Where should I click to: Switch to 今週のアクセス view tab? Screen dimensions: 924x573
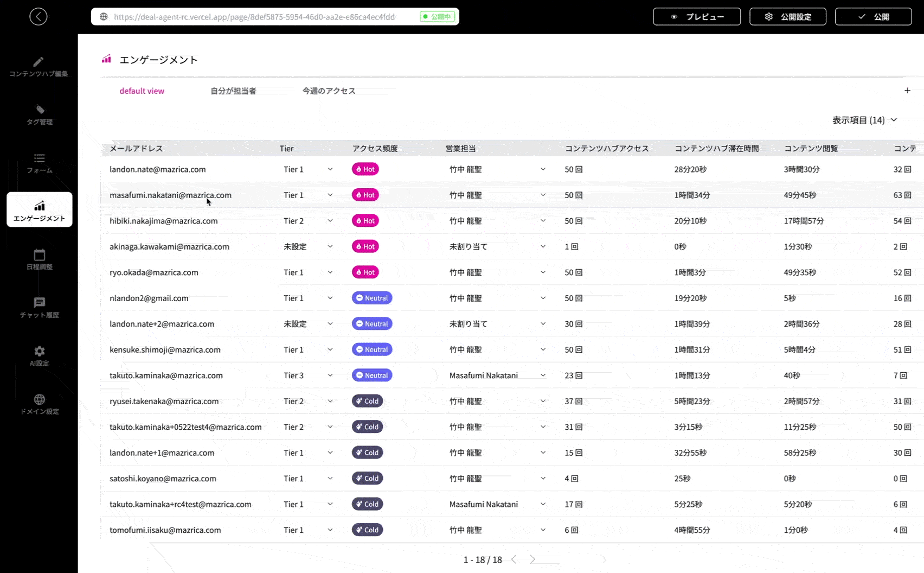329,91
